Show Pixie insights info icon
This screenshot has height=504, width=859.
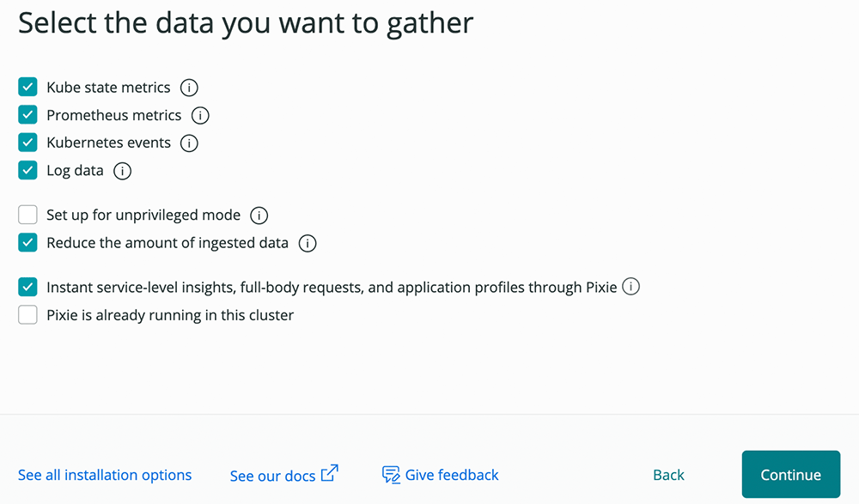point(631,287)
